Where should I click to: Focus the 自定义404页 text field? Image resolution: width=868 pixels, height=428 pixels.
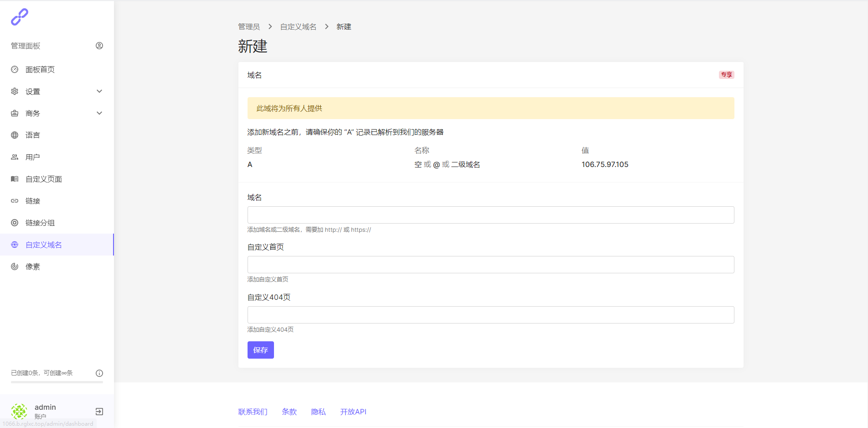[x=491, y=315]
